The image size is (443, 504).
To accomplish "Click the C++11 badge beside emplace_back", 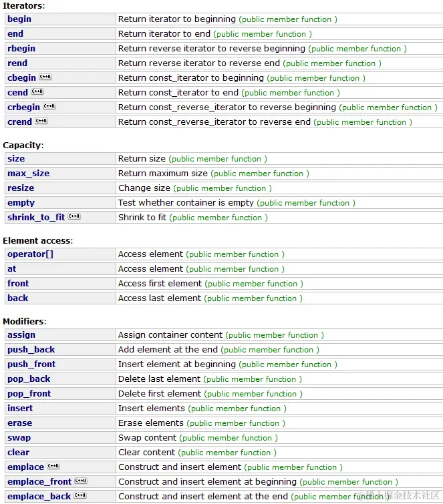I will pos(80,495).
